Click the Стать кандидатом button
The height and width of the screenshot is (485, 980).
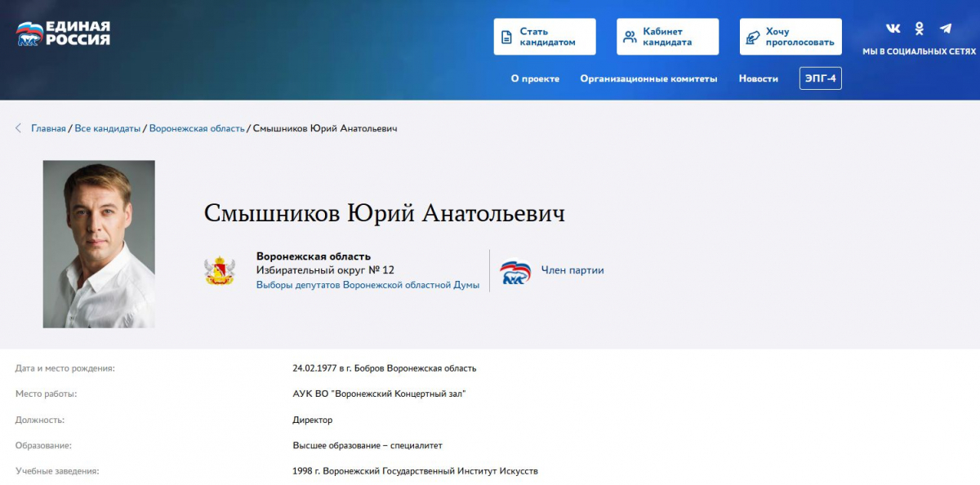coord(545,37)
